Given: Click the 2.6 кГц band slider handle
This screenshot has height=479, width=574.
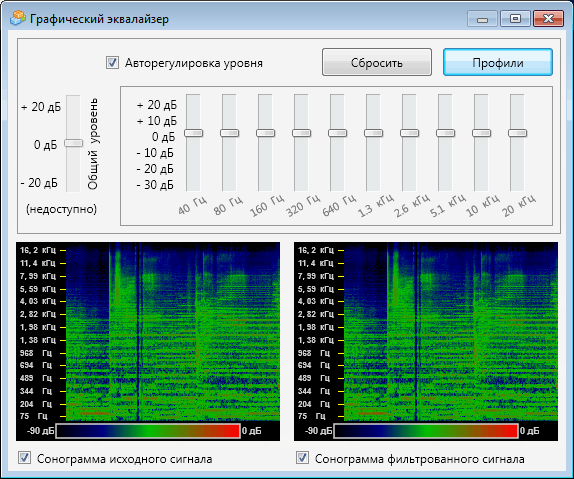Looking at the screenshot, I should (x=409, y=133).
